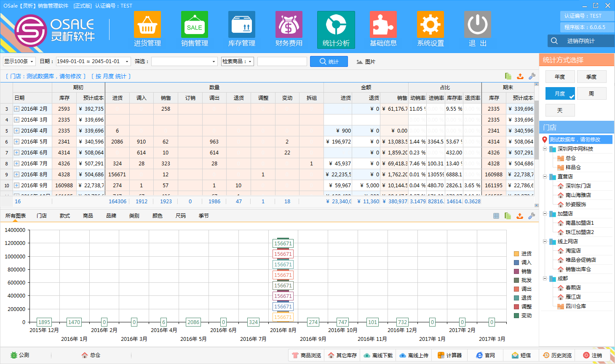Select the 年度 yearly statistics mode
Image resolution: width=615 pixels, height=364 pixels.
[560, 77]
